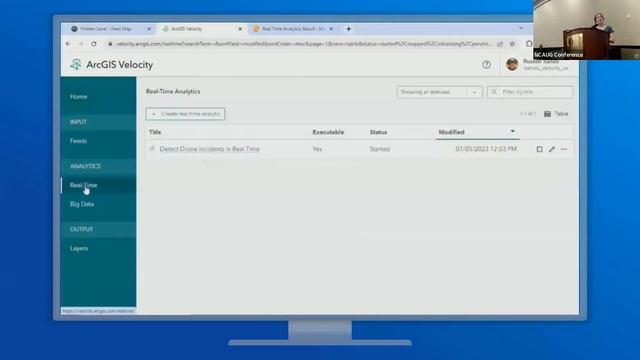Screen dimensions: 640x360
Task: Select Real-Time under Analytics
Action: pos(83,185)
